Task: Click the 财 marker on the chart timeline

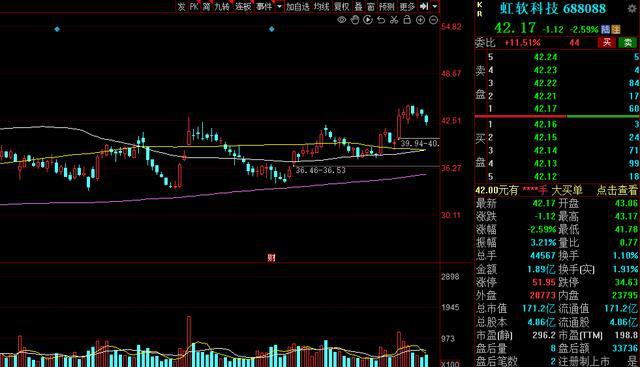Action: click(x=271, y=258)
